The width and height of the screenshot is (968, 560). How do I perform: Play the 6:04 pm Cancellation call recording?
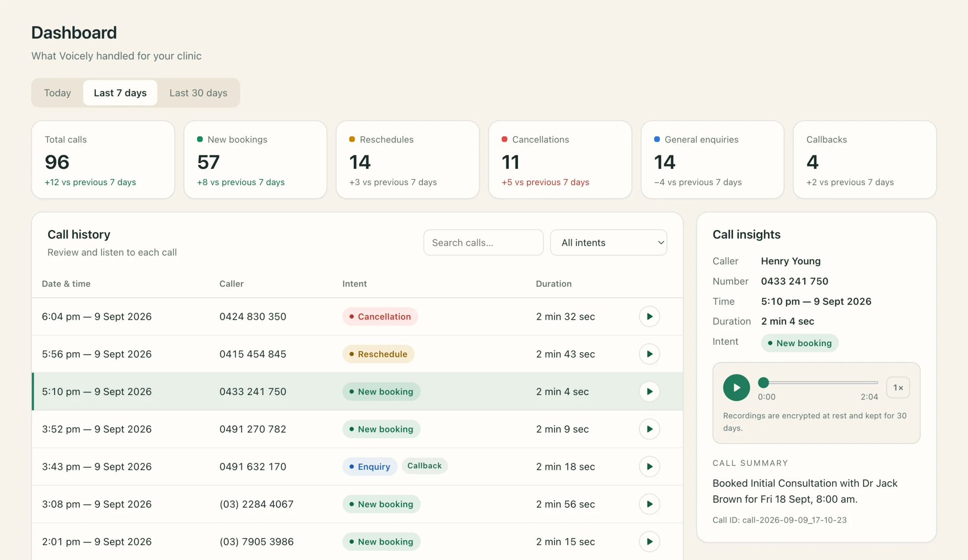[x=649, y=316]
